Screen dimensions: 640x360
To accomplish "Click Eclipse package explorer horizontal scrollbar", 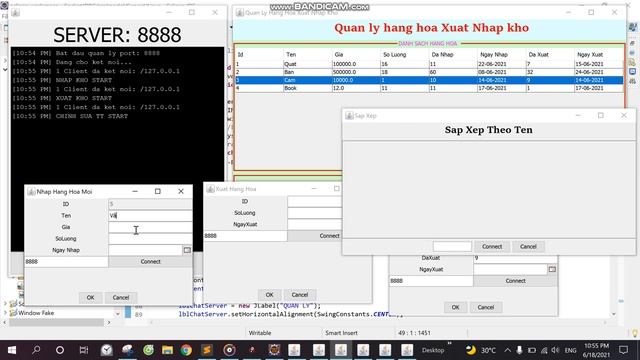I will pos(56,322).
